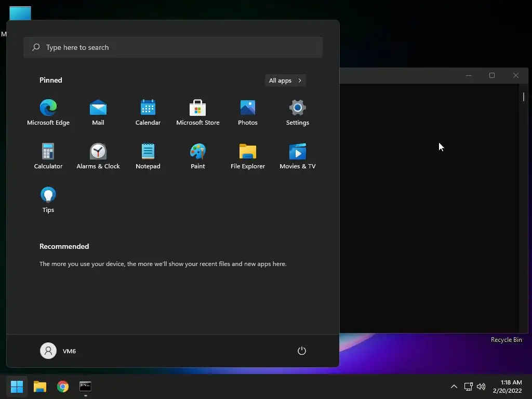Switch to the terminal window on taskbar
The height and width of the screenshot is (399, 532).
86,387
